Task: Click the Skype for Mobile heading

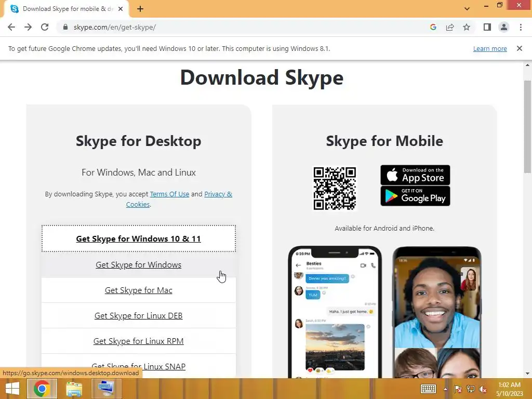Action: [x=384, y=141]
